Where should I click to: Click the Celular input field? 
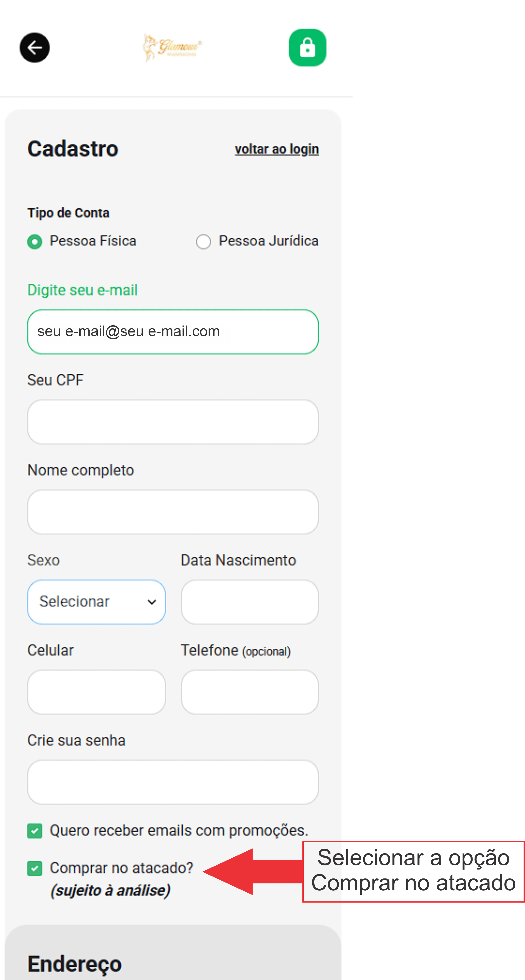(97, 692)
